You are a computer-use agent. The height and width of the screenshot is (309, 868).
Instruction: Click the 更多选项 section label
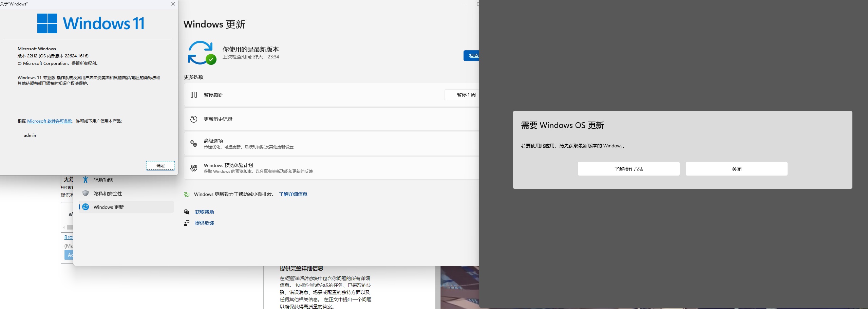[194, 77]
